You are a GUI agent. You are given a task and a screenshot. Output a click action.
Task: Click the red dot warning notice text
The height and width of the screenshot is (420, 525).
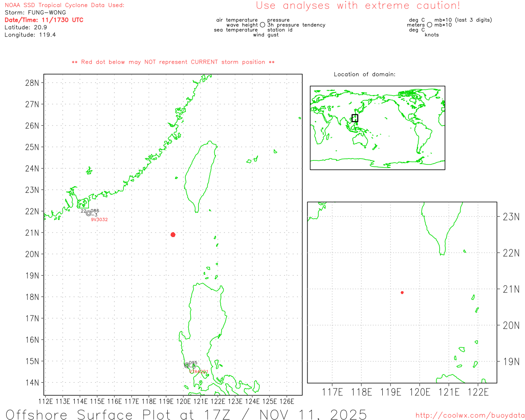[x=173, y=62]
